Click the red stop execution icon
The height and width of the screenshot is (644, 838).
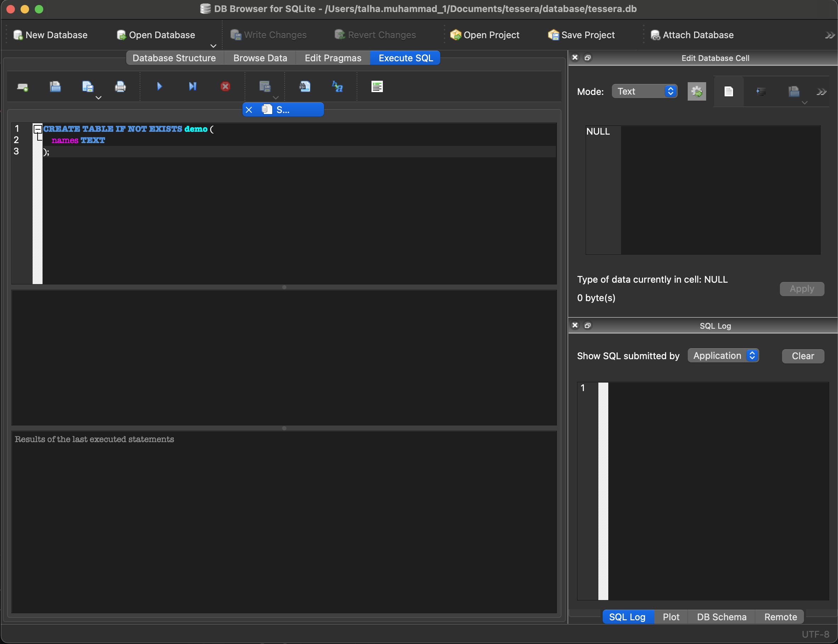pyautogui.click(x=225, y=87)
